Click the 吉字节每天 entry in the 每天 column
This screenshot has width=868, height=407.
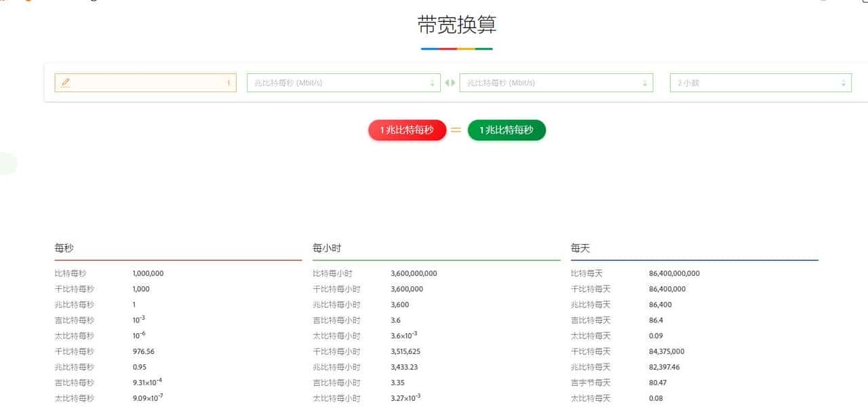pyautogui.click(x=589, y=383)
